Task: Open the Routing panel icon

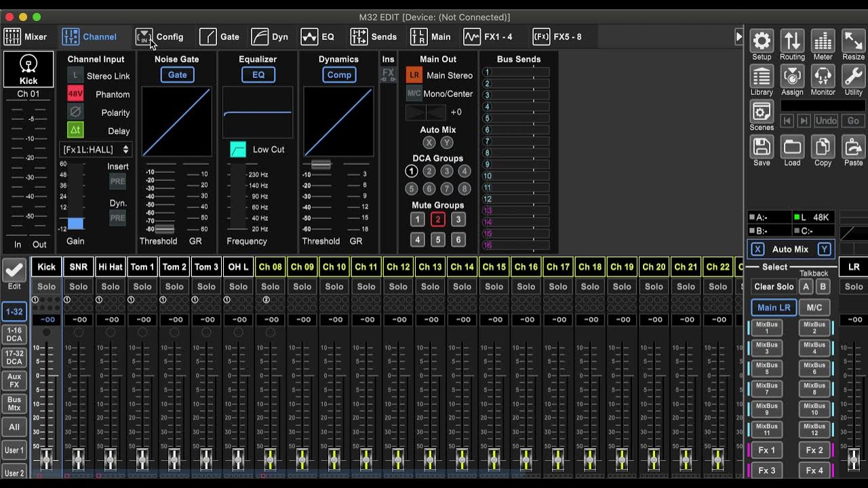Action: point(792,41)
